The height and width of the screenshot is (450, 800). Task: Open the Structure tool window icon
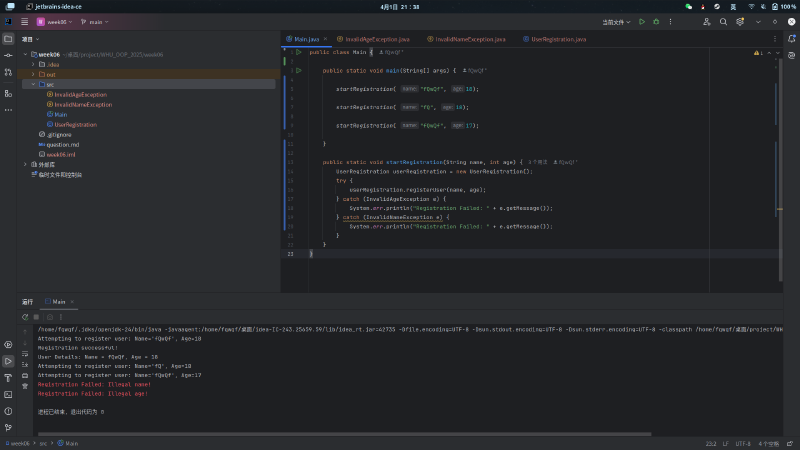8,93
